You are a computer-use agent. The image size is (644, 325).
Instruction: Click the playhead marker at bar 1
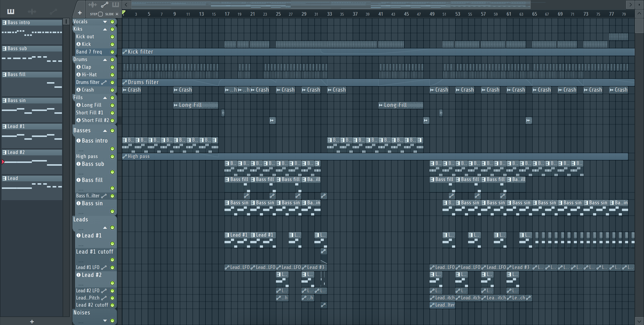[123, 12]
